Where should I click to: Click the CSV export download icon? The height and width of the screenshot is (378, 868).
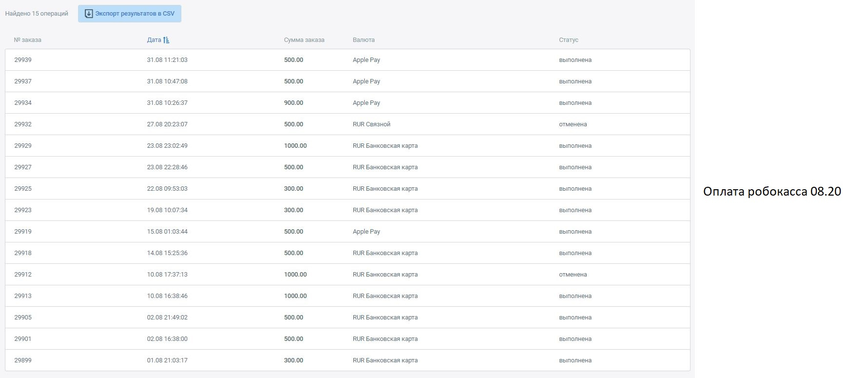coord(89,14)
